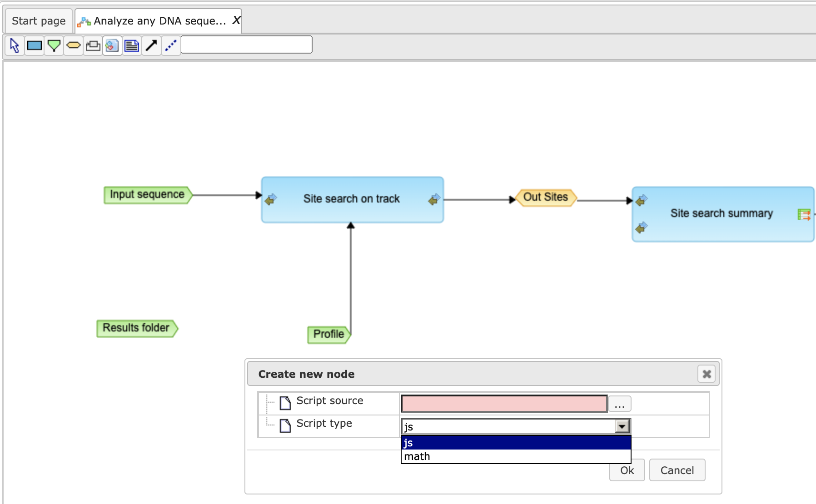Switch to the Start page tab

39,21
